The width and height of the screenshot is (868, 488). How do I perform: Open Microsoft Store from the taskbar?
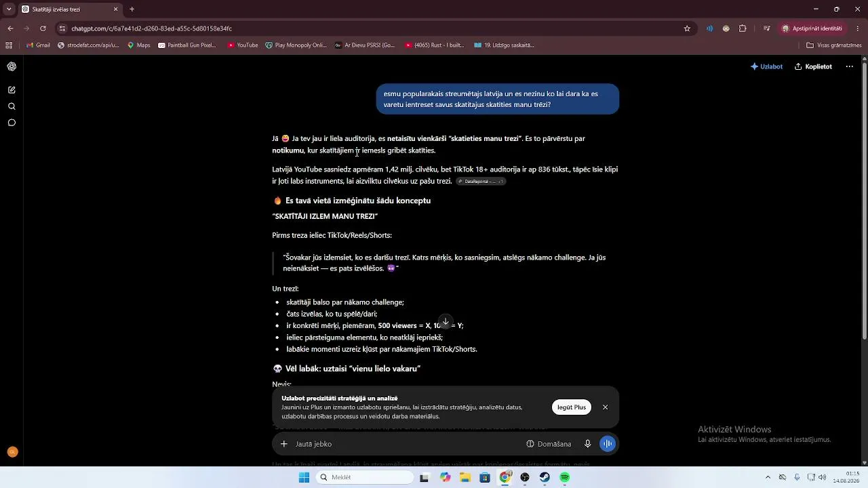point(485,477)
